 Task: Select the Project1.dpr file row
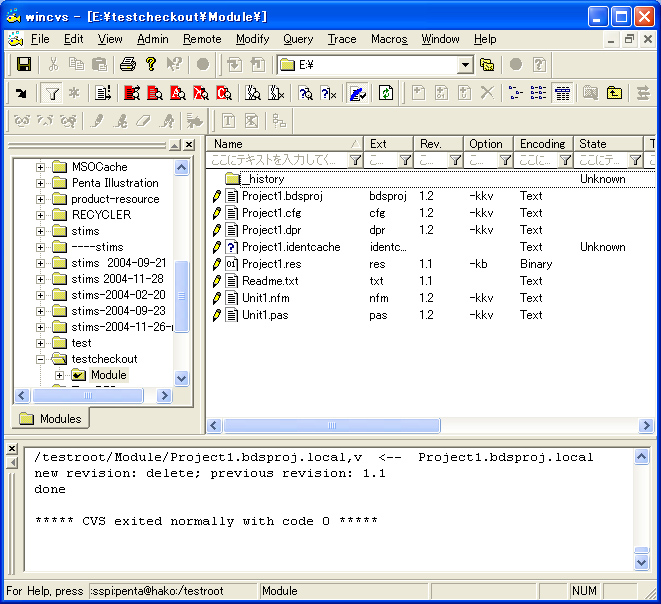[x=432, y=230]
